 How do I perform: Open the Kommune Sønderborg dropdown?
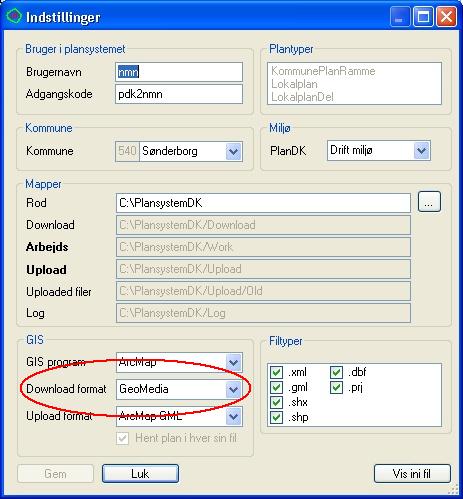233,152
